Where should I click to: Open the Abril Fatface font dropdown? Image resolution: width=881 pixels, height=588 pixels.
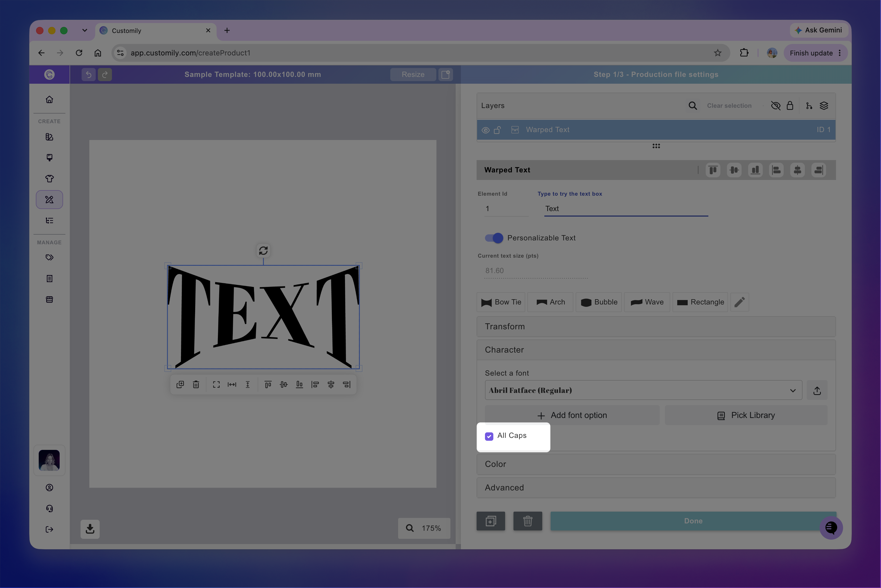[643, 390]
